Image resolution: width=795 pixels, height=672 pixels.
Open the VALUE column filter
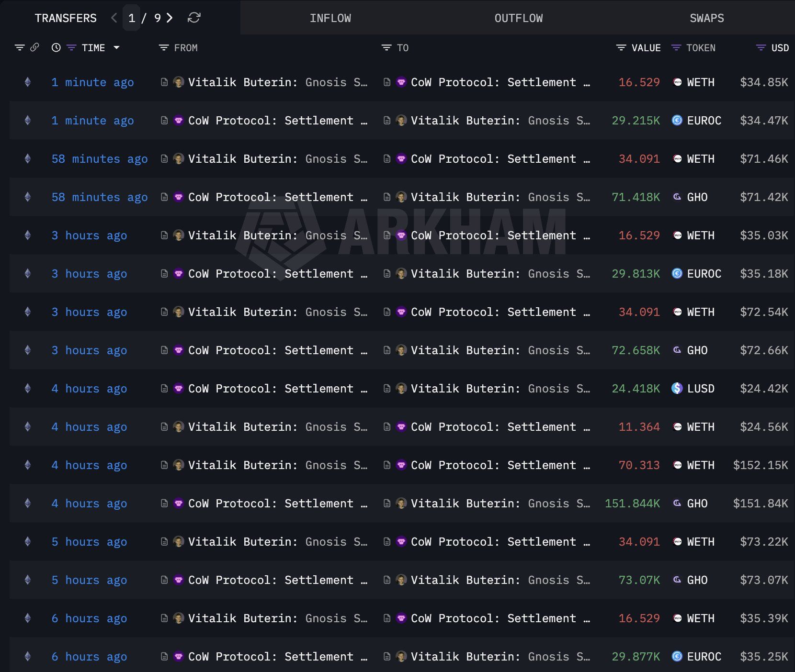coord(620,47)
